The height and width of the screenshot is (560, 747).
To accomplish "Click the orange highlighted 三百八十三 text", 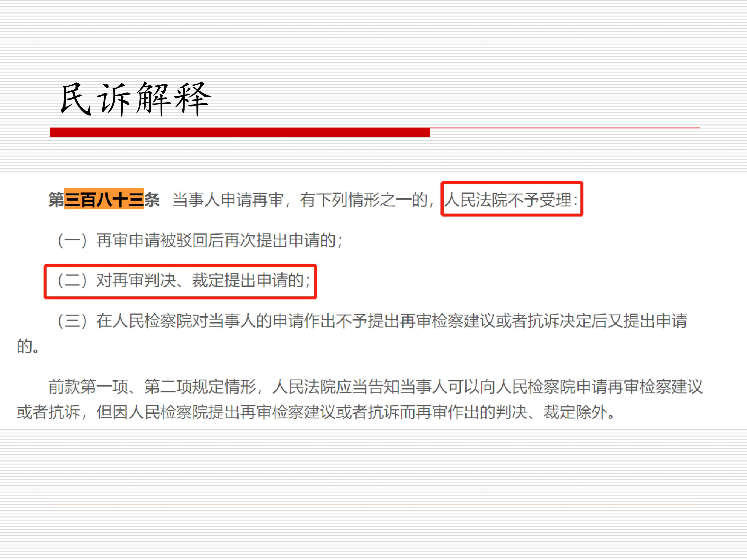I will 104,199.
